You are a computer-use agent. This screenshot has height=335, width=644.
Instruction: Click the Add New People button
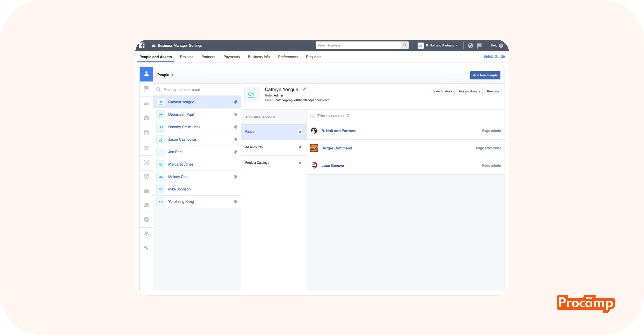485,75
